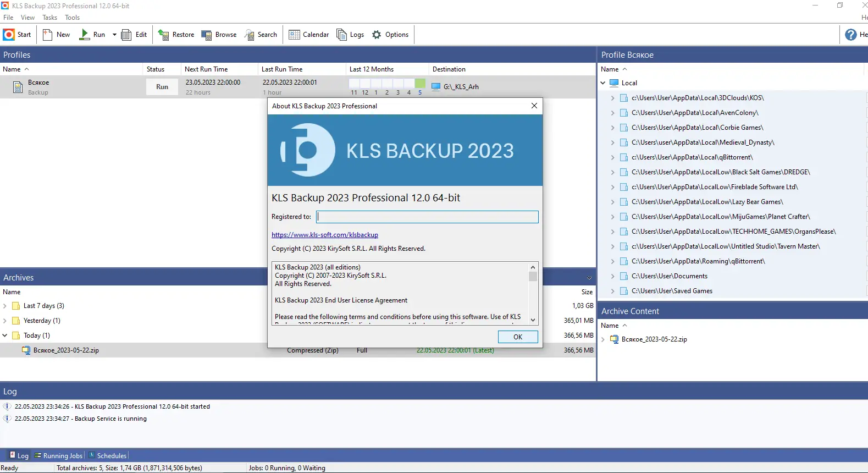
Task: Expand the Last 7 days archive group
Action: 5,306
